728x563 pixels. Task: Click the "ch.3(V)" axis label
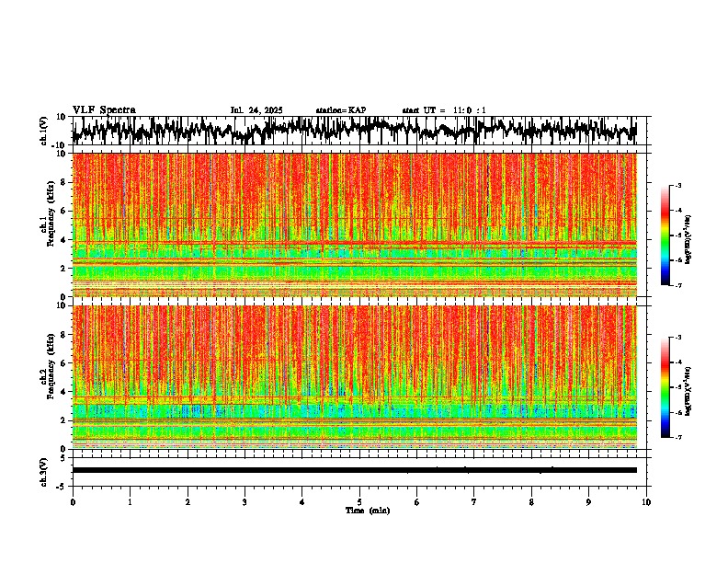tap(44, 472)
